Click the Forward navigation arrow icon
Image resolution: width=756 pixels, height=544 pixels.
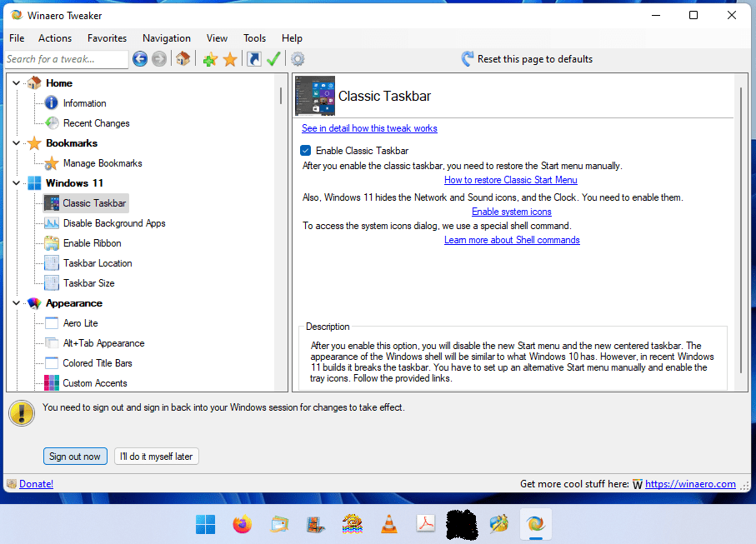[x=159, y=59]
